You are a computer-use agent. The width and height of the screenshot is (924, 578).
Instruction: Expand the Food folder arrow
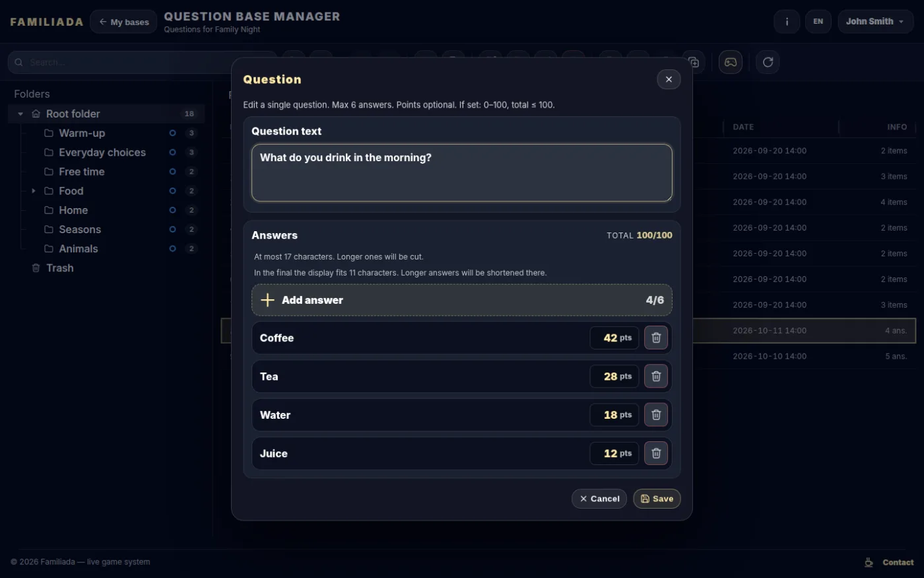(x=34, y=191)
